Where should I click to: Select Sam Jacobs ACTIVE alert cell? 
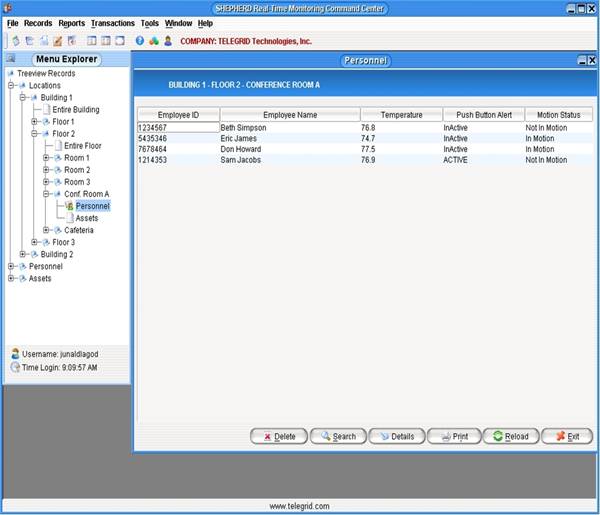click(x=484, y=160)
